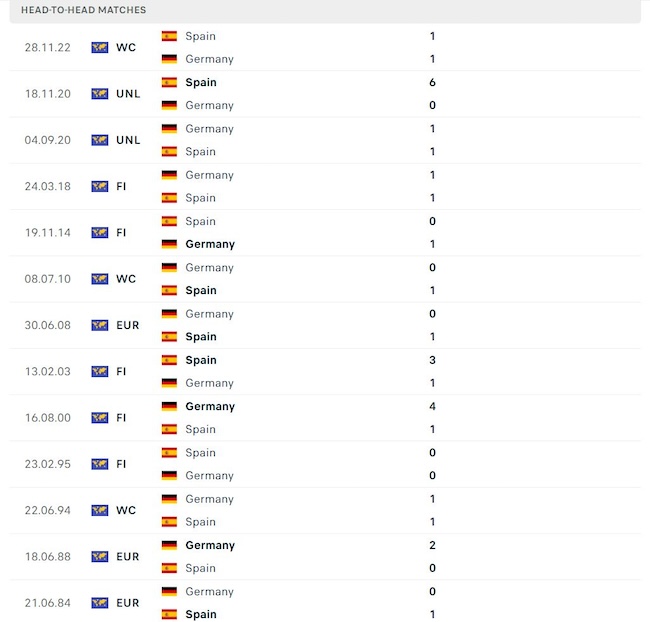Image resolution: width=650 pixels, height=622 pixels.
Task: Click Germany's score of 4 on 16.08.00
Action: 432,406
